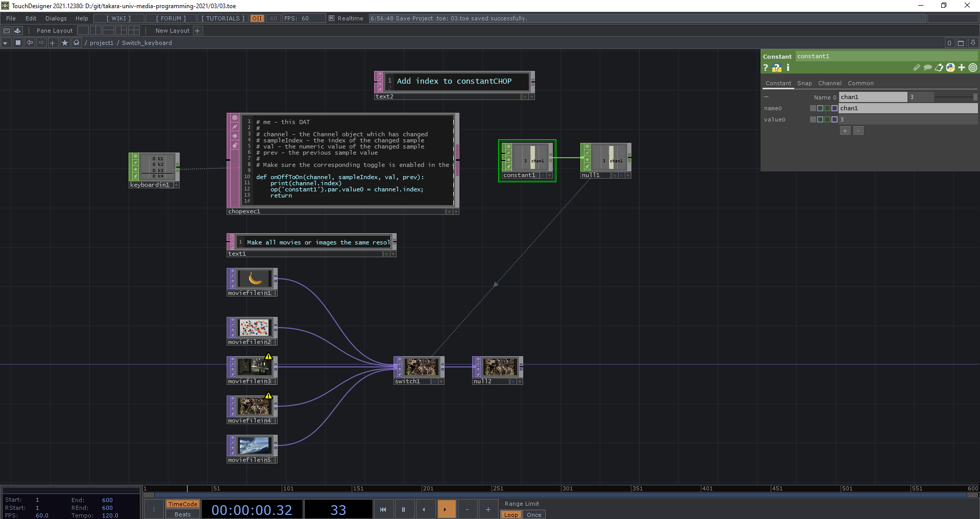The width and height of the screenshot is (980, 519).
Task: Adjust the Name 0 sequence slider handle
Action: click(x=975, y=97)
